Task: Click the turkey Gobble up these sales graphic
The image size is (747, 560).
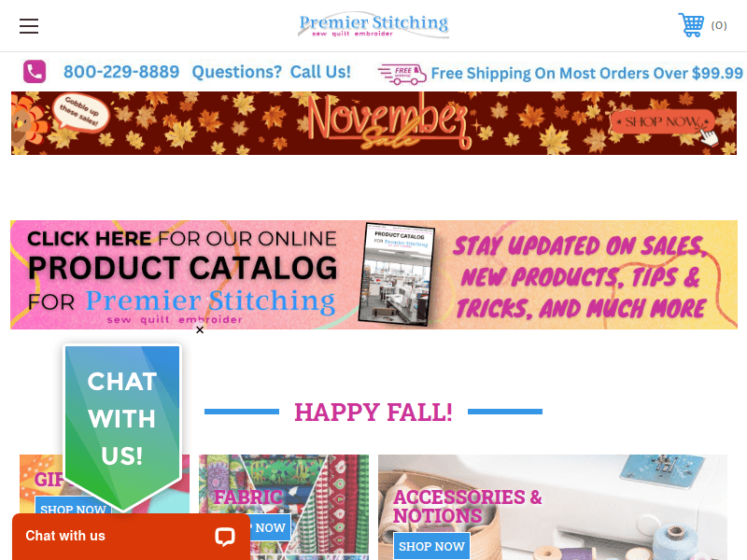Action: pyautogui.click(x=61, y=119)
